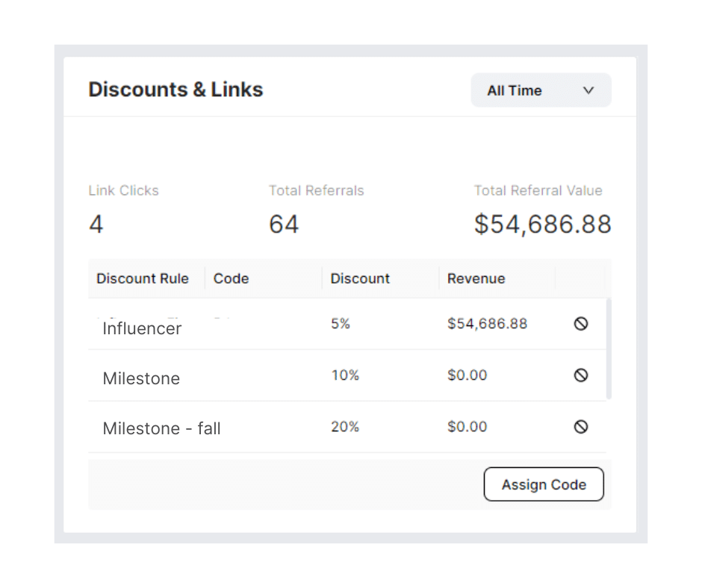Click the Revenue column header
This screenshot has width=702, height=588.
click(x=476, y=278)
